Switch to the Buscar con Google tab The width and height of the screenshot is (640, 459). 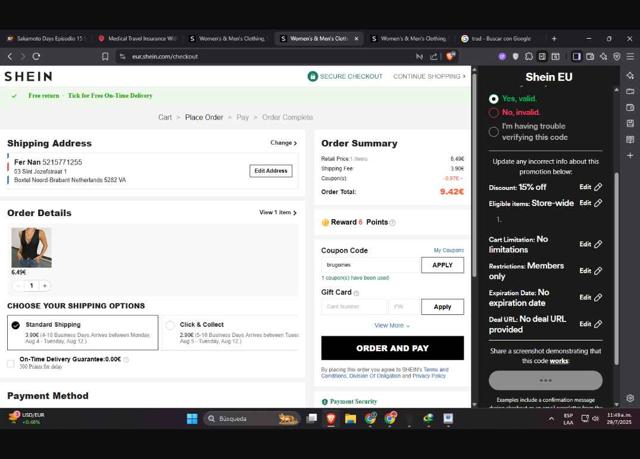[496, 38]
